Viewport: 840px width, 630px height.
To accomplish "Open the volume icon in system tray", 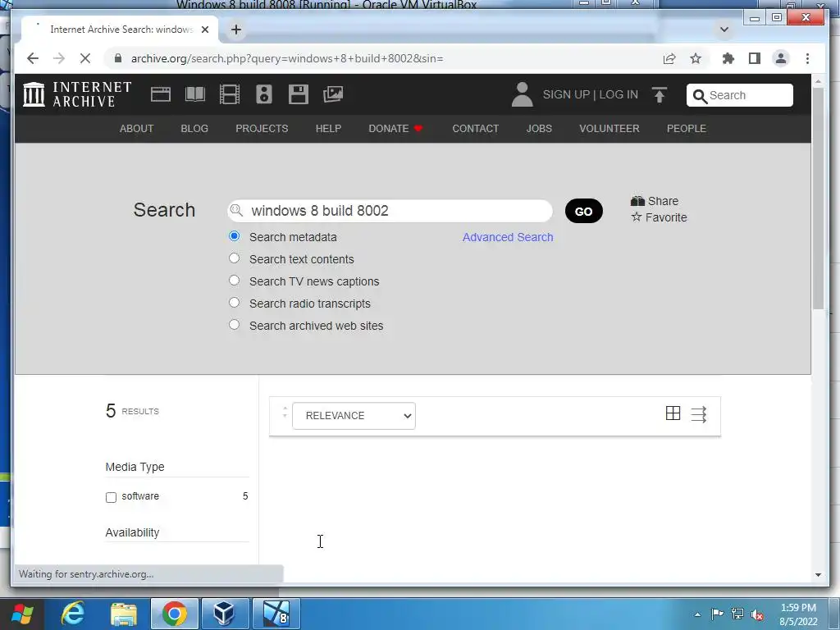I will (757, 614).
